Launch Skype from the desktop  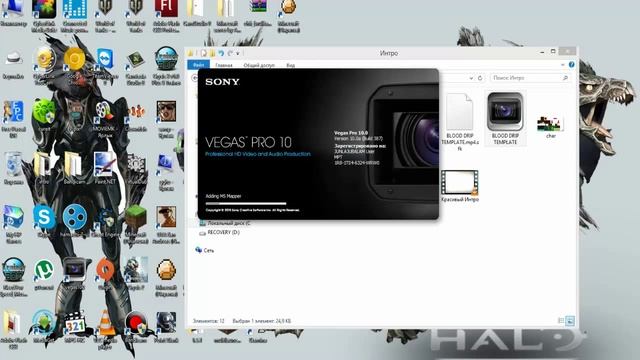(44, 217)
